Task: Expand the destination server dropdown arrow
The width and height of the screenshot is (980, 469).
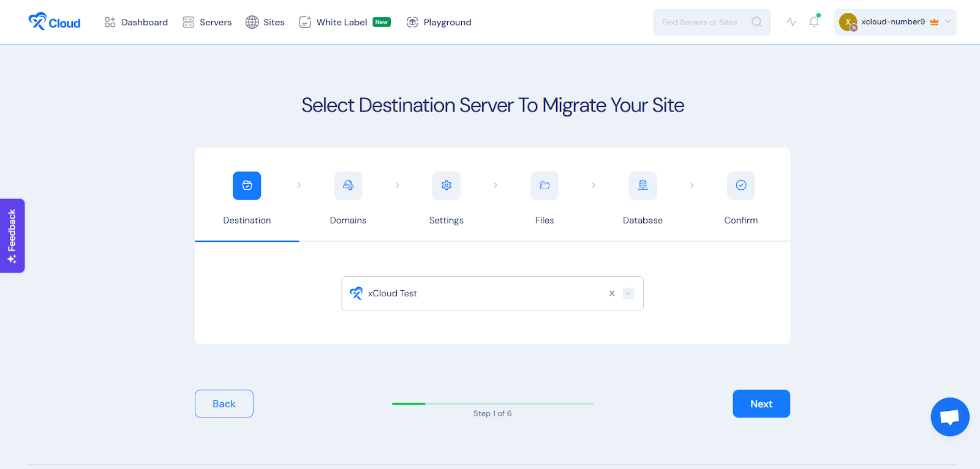Action: 628,293
